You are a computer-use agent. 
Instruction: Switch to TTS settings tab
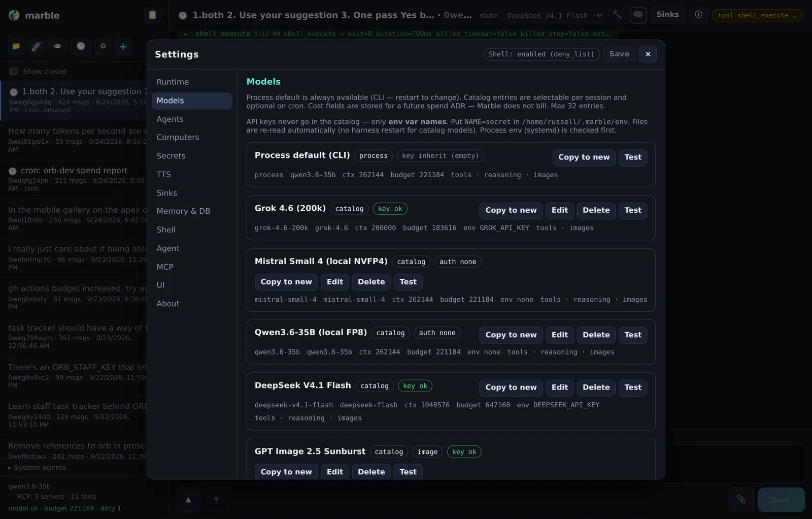click(191, 175)
